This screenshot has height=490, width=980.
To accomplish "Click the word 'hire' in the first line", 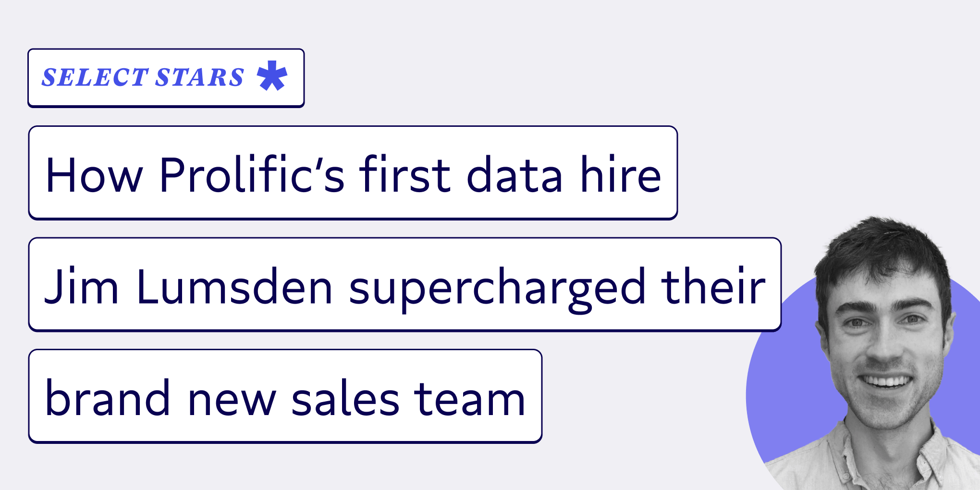I will (x=621, y=174).
